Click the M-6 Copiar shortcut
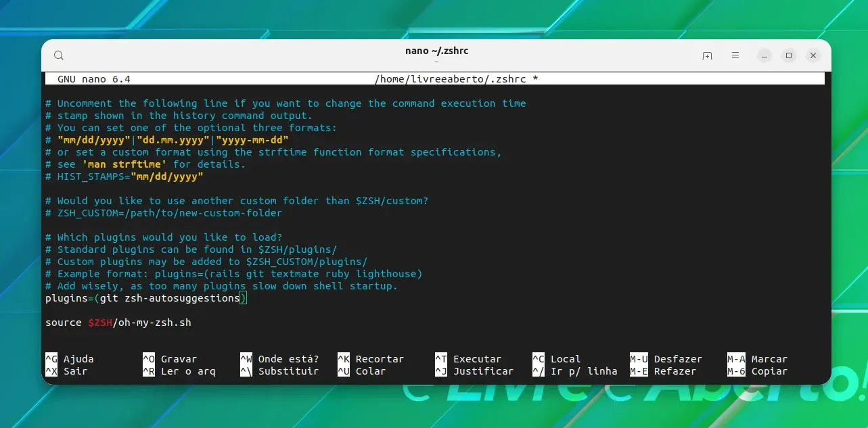This screenshot has height=428, width=868. pyautogui.click(x=758, y=371)
